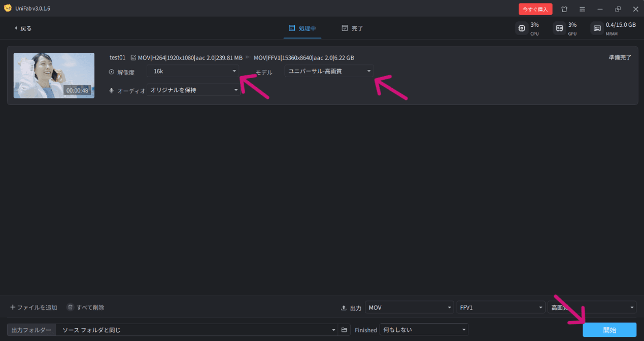Click the microphone icon next to オーディオ
This screenshot has width=644, height=341.
coord(112,90)
